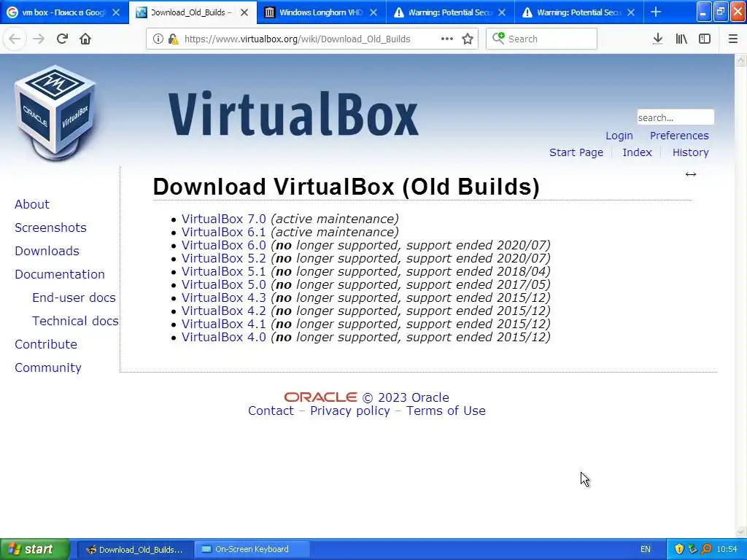
Task: Open the VirtualBox 4.3 builds link
Action: point(223,297)
